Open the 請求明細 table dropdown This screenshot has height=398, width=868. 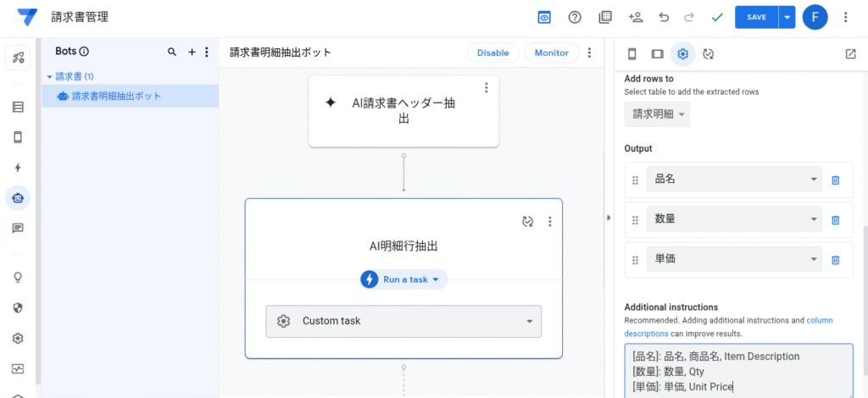pos(657,114)
